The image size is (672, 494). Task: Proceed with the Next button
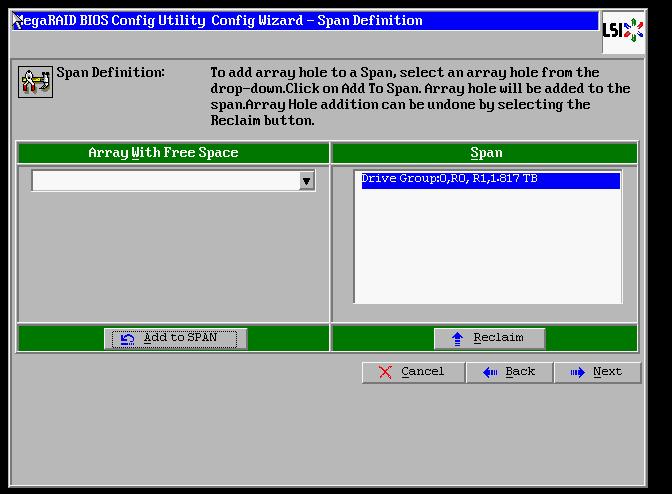point(597,372)
